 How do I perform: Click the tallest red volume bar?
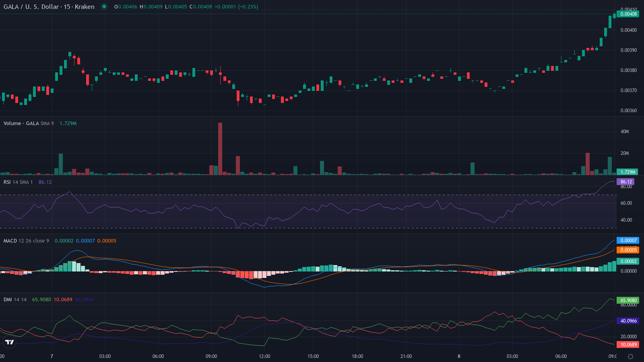click(220, 149)
